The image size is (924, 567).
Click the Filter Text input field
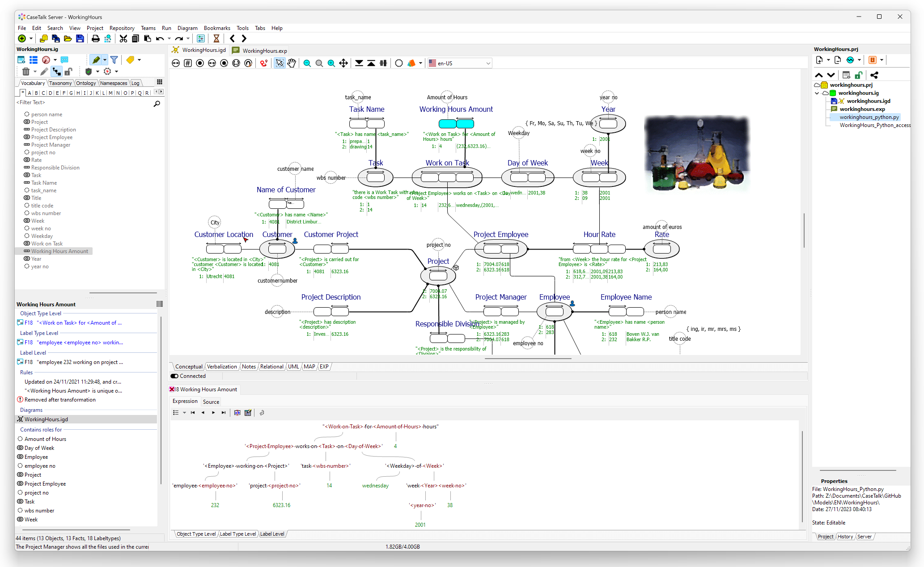tap(84, 103)
